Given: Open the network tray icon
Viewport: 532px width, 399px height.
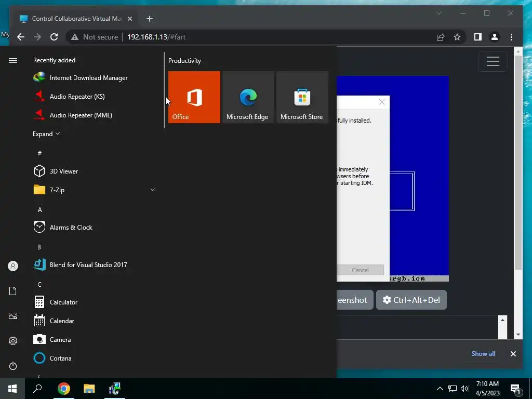Looking at the screenshot, I should click(453, 389).
